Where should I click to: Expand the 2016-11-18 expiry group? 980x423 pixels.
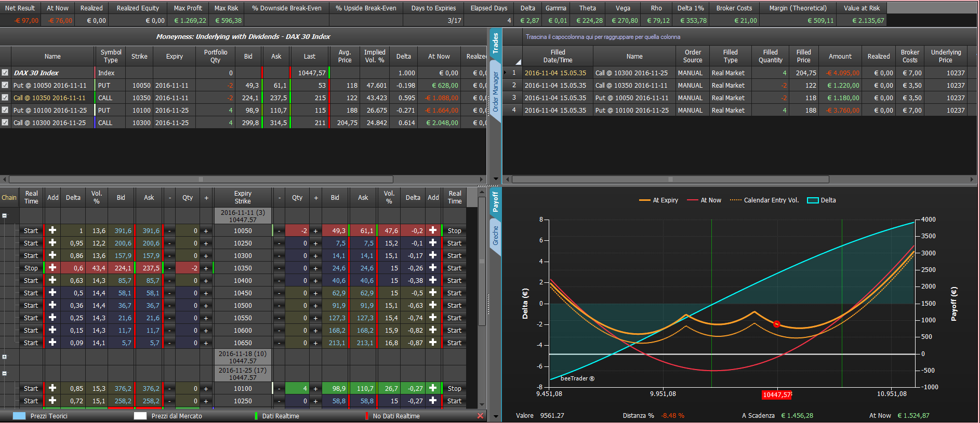[x=5, y=357]
